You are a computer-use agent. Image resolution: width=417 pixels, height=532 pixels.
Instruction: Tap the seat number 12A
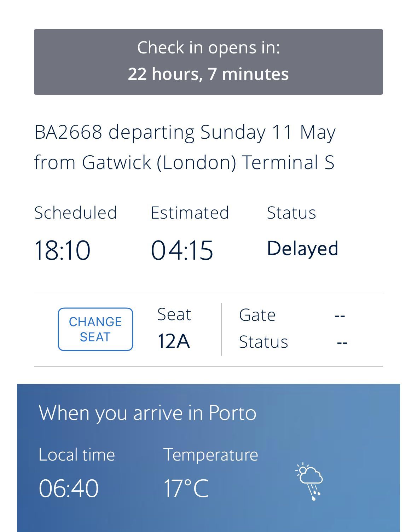pyautogui.click(x=174, y=341)
